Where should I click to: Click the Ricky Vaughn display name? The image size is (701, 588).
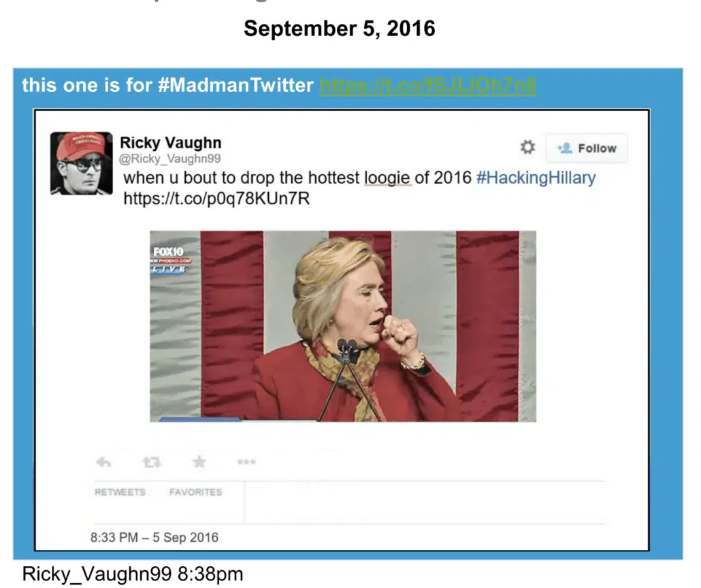(x=171, y=143)
